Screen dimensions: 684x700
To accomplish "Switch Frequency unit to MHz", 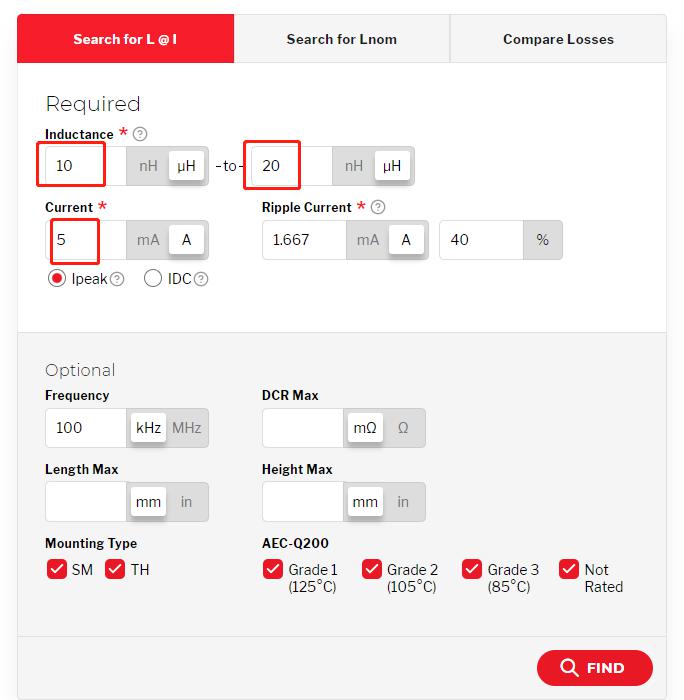I will [187, 428].
